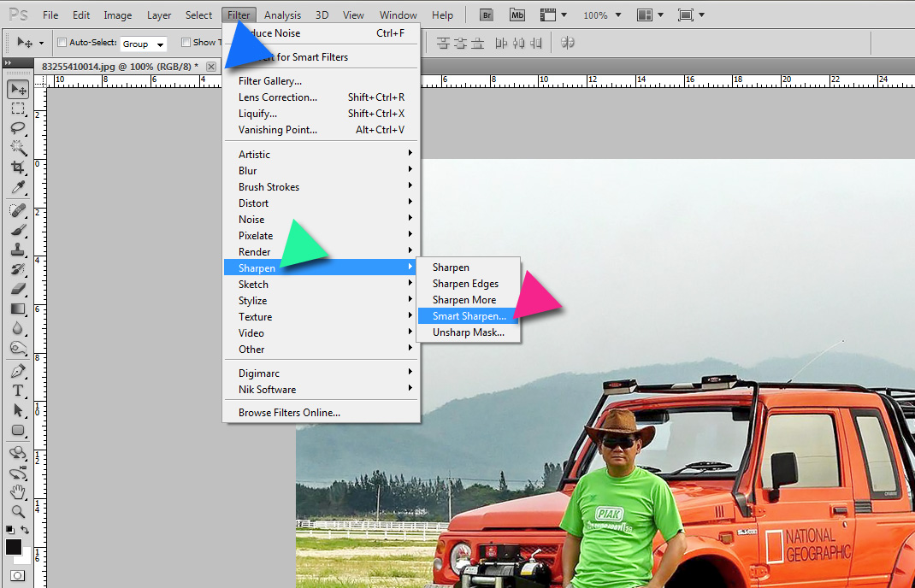Choose the Clone Stamp tool
915x588 pixels.
click(17, 250)
